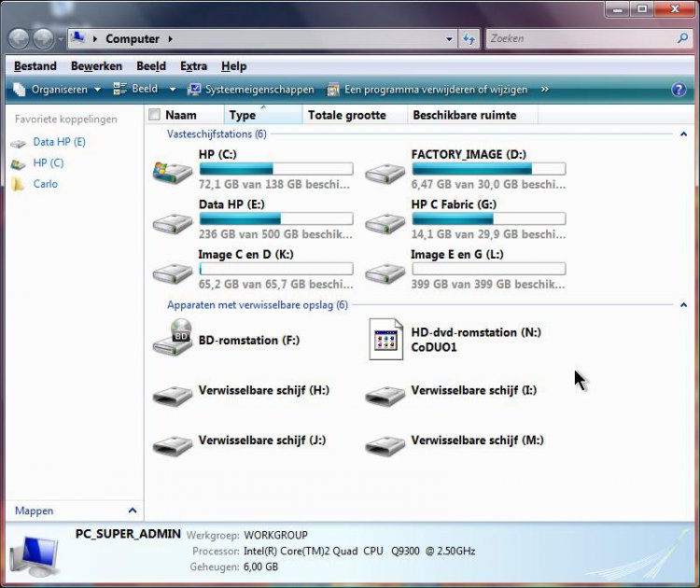This screenshot has height=588, width=700.
Task: Sort by Totale grootte column header
Action: click(x=355, y=115)
